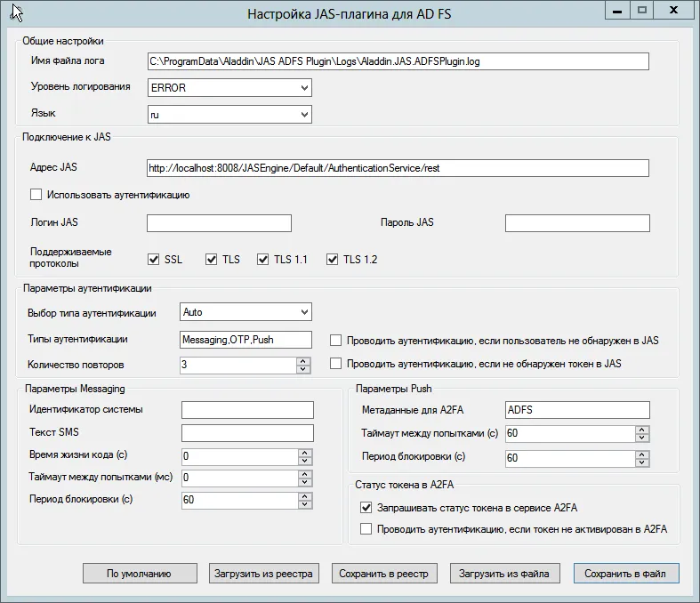Click Messaging «Таймаут между попытками (мс)» number field
Viewport: 700px width, 603px height.
tap(240, 478)
